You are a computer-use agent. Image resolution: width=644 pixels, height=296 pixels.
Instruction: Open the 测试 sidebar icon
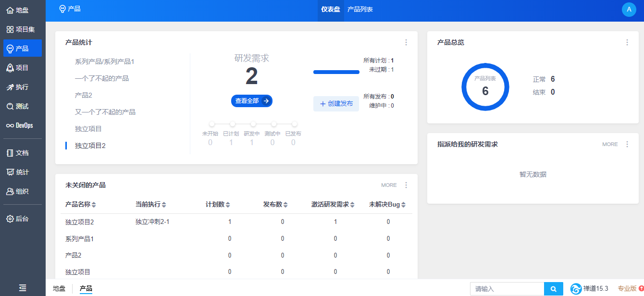pos(10,106)
